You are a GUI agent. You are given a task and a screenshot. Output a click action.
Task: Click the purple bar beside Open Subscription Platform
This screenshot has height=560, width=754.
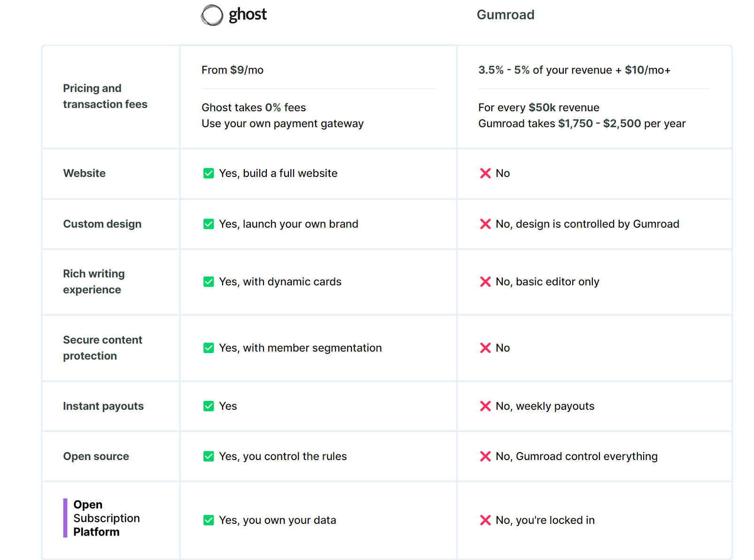click(65, 518)
